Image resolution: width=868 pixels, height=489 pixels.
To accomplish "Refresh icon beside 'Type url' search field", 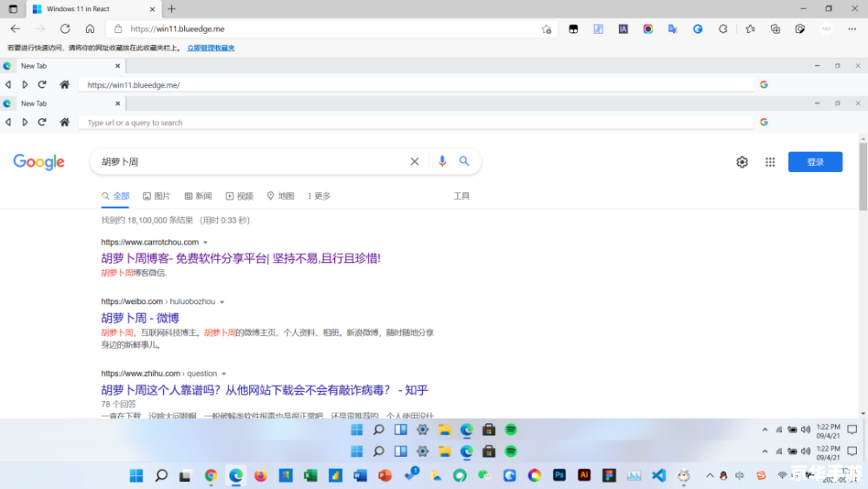I will click(42, 122).
